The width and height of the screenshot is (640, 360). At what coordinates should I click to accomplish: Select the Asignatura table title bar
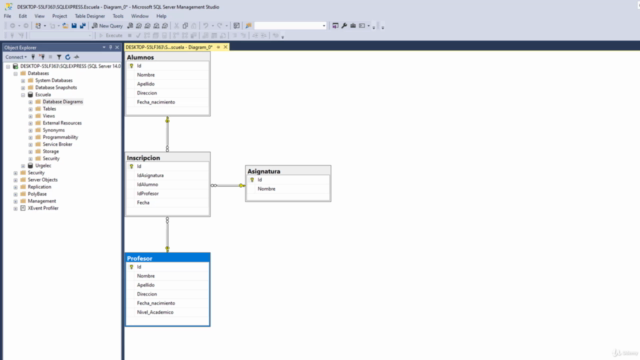click(288, 171)
